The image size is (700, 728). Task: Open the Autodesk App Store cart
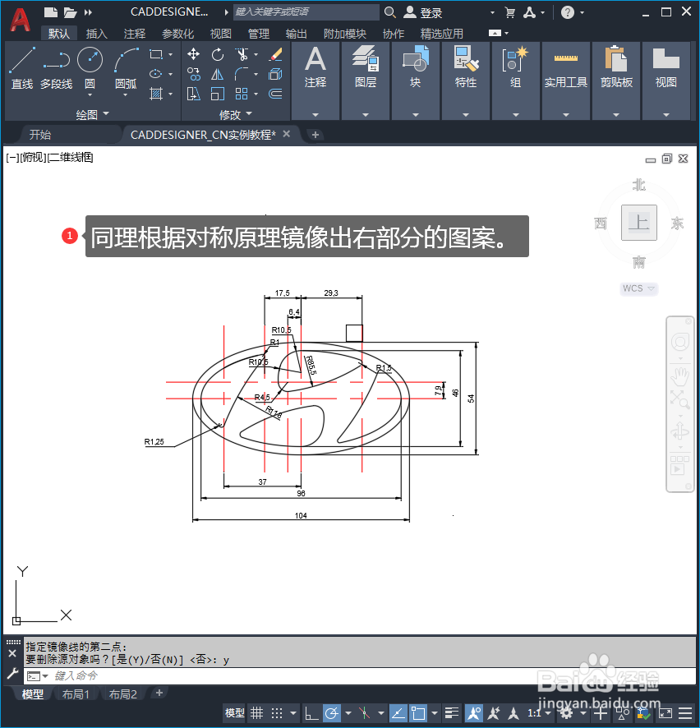[509, 12]
